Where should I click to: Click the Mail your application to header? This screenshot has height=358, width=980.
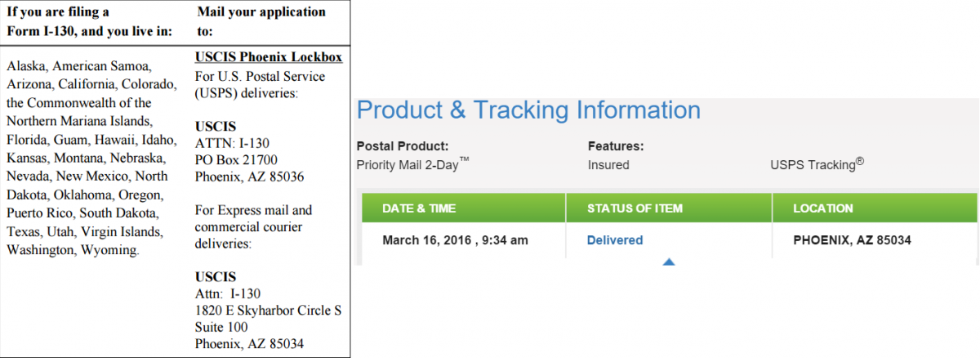coord(261,21)
